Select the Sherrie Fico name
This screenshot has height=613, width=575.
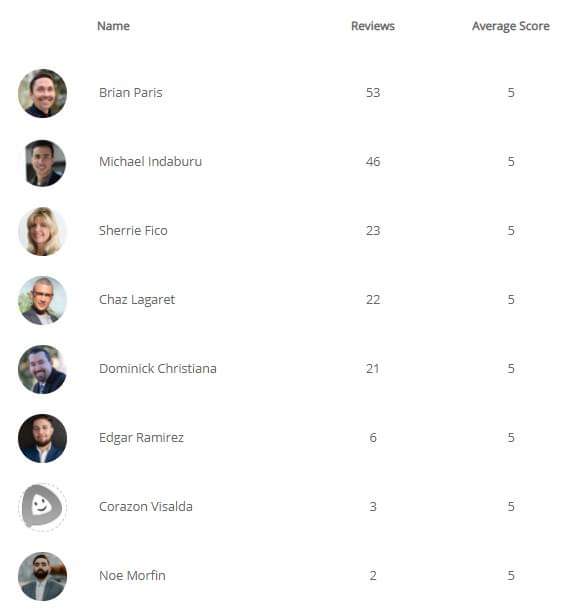(x=133, y=231)
